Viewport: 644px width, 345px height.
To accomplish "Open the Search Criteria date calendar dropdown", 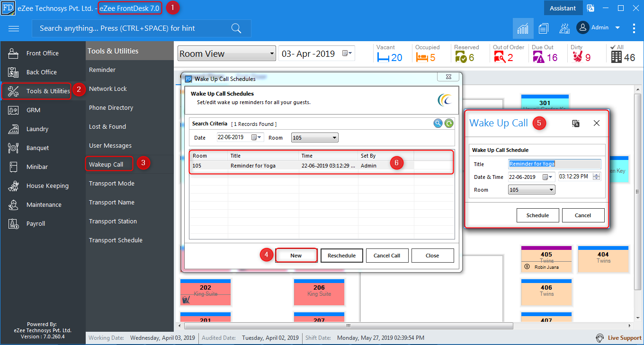I will tap(257, 138).
